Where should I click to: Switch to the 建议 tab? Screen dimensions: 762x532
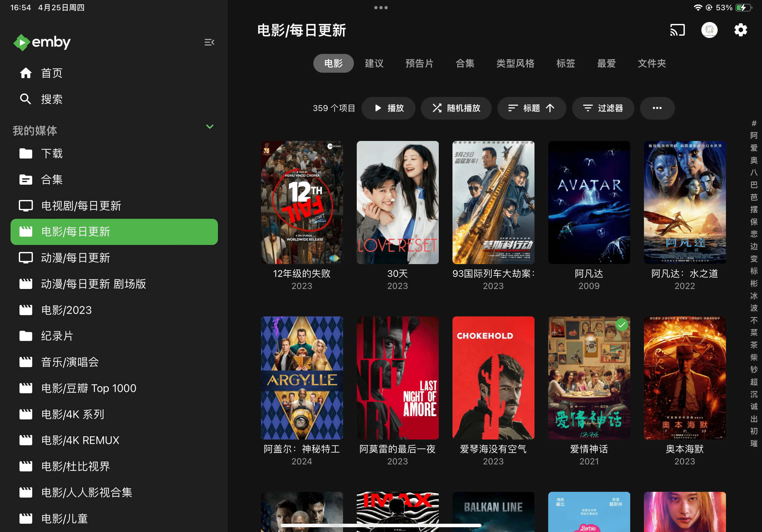(374, 63)
